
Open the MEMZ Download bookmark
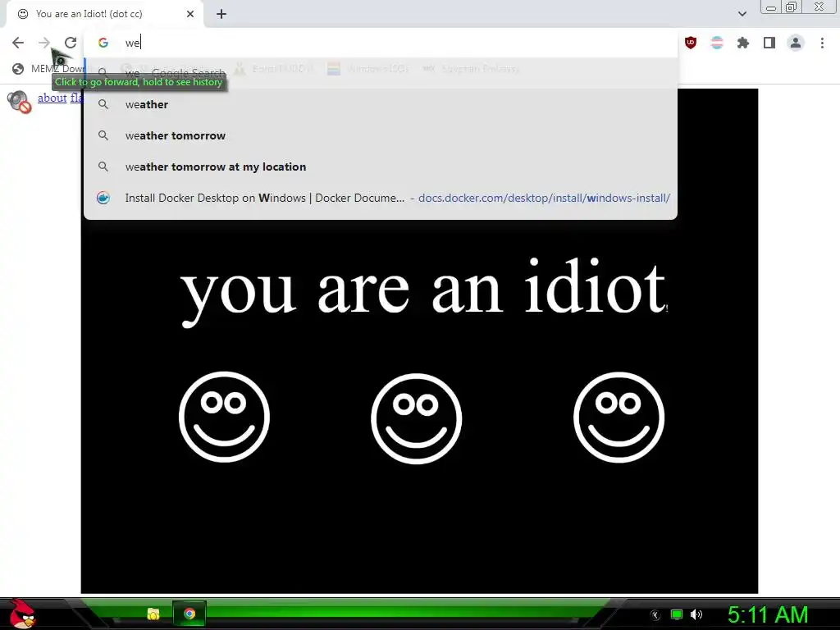pos(48,69)
